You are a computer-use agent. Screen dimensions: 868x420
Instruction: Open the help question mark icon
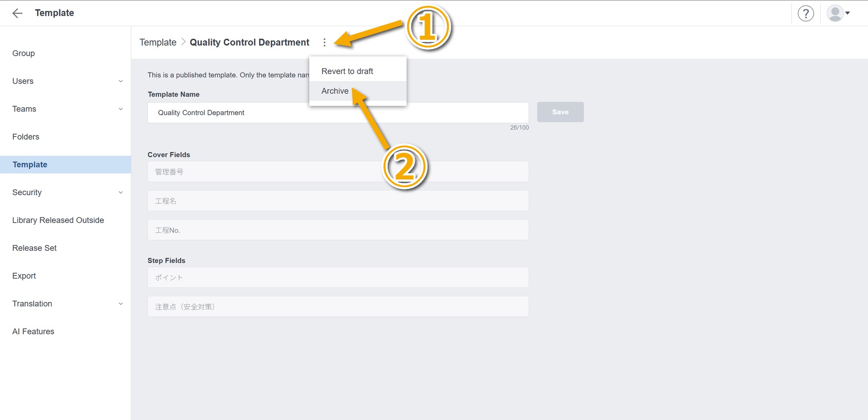tap(806, 13)
